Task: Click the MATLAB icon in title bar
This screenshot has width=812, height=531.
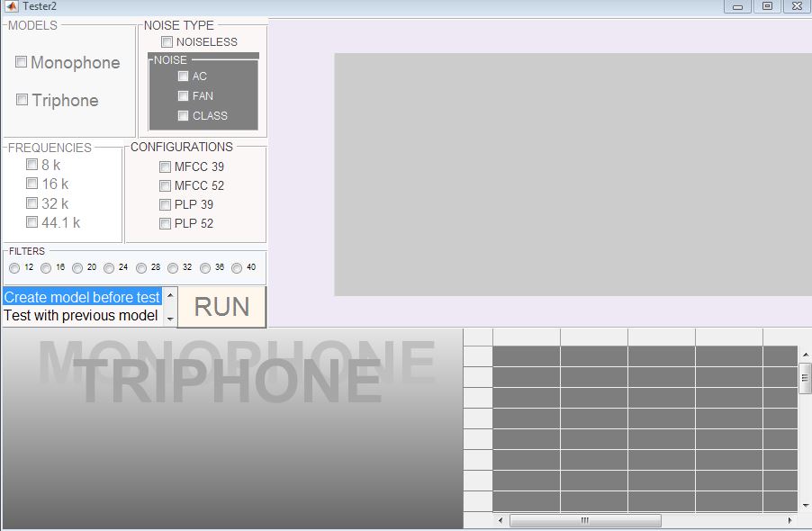Action: (11, 6)
